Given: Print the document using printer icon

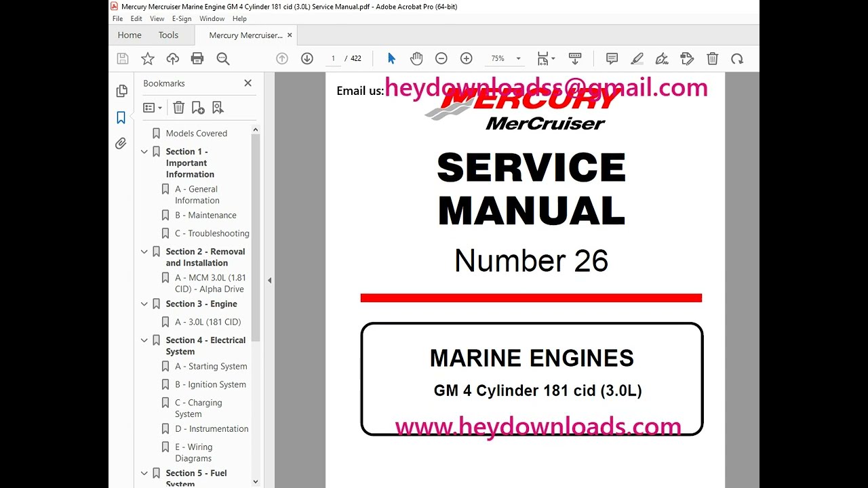Looking at the screenshot, I should pyautogui.click(x=197, y=59).
